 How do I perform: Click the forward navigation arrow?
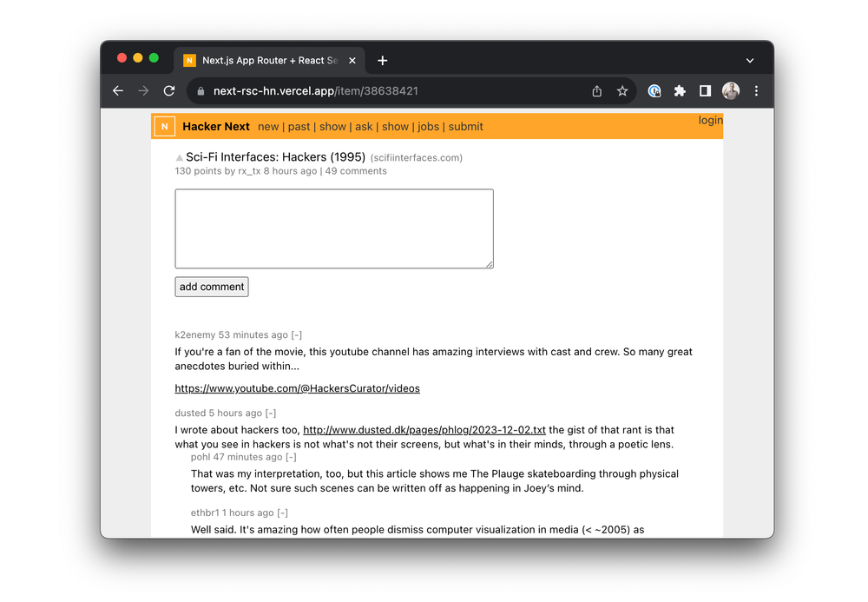tap(143, 90)
